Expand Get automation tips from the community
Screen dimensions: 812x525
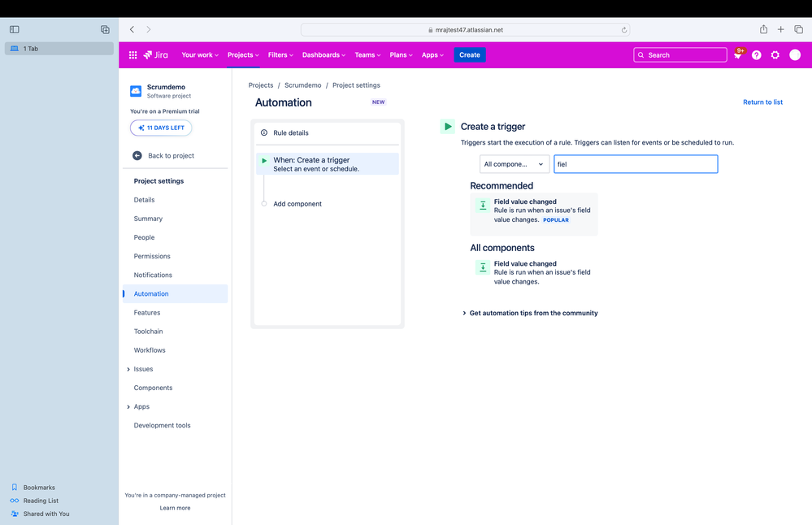530,313
